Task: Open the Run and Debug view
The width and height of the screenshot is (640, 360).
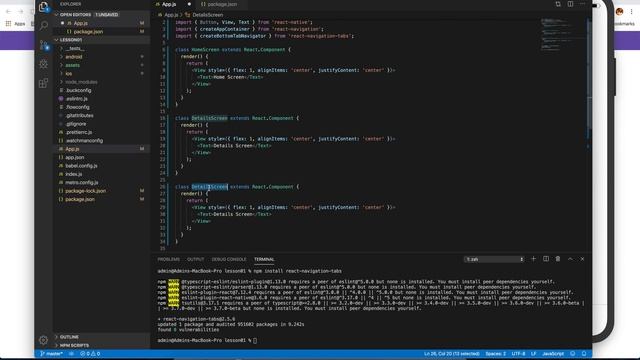Action: pos(43,64)
